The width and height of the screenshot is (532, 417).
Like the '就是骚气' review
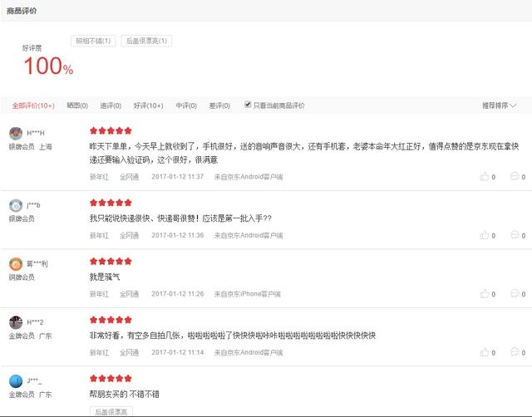tap(485, 293)
